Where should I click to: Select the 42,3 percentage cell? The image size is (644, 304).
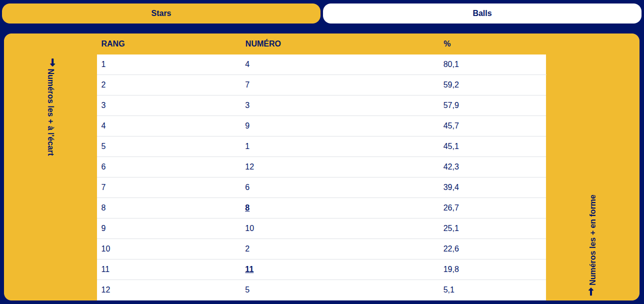[451, 167]
